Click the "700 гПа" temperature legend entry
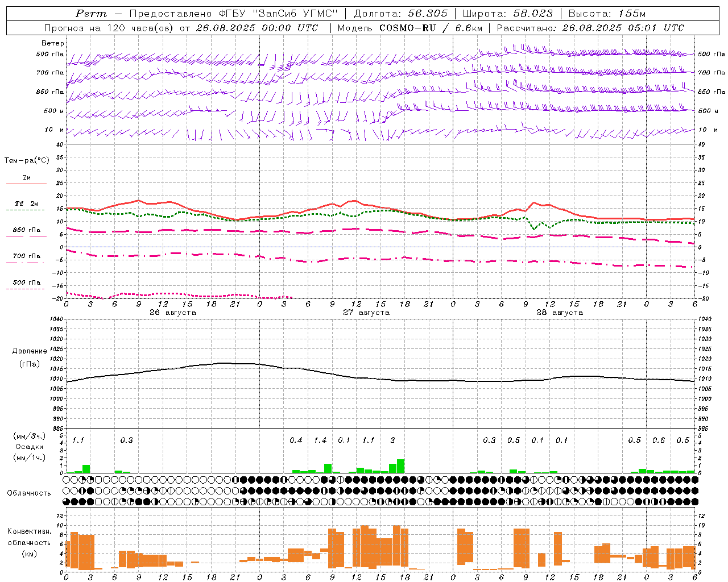Image resolution: width=728 pixels, height=582 pixels. (26, 256)
